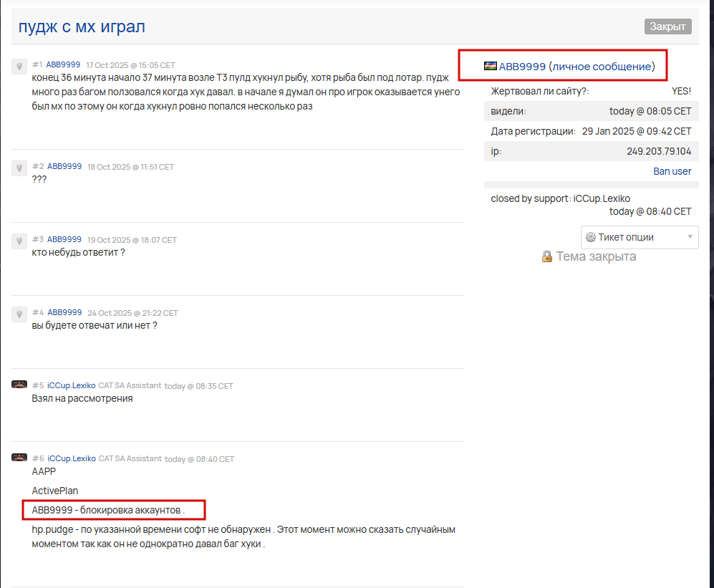Click timestamp 17 Oct 2025 @ 15:05 CET

point(130,65)
